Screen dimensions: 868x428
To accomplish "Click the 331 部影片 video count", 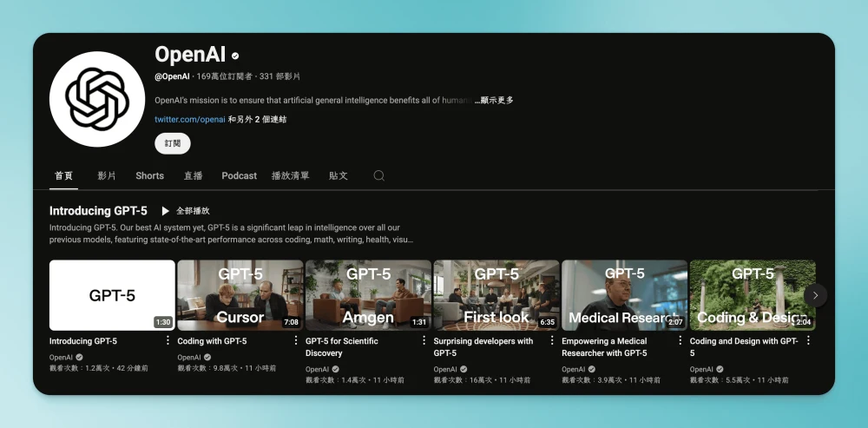I will click(x=280, y=76).
